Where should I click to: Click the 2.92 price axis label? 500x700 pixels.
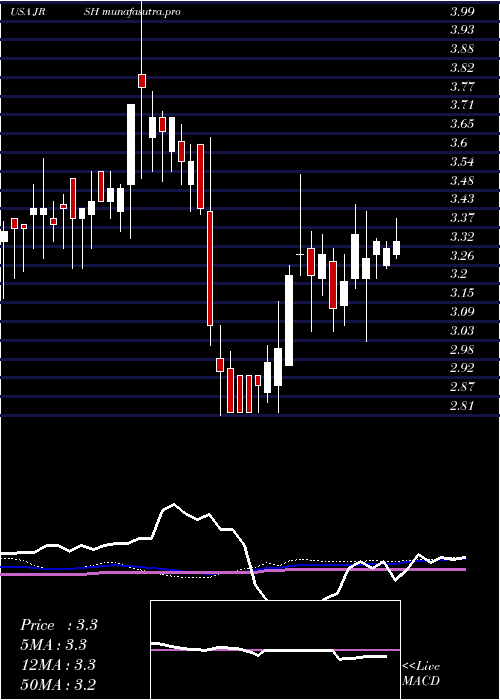(x=462, y=368)
